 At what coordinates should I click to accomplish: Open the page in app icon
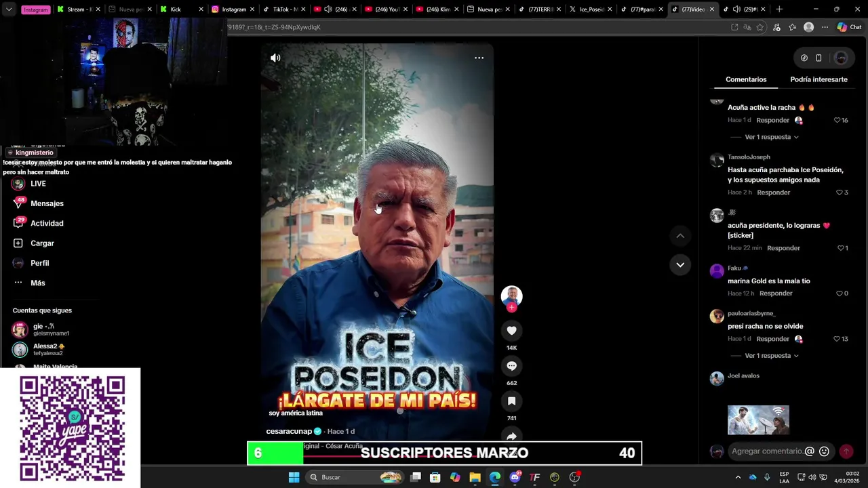[x=734, y=27]
